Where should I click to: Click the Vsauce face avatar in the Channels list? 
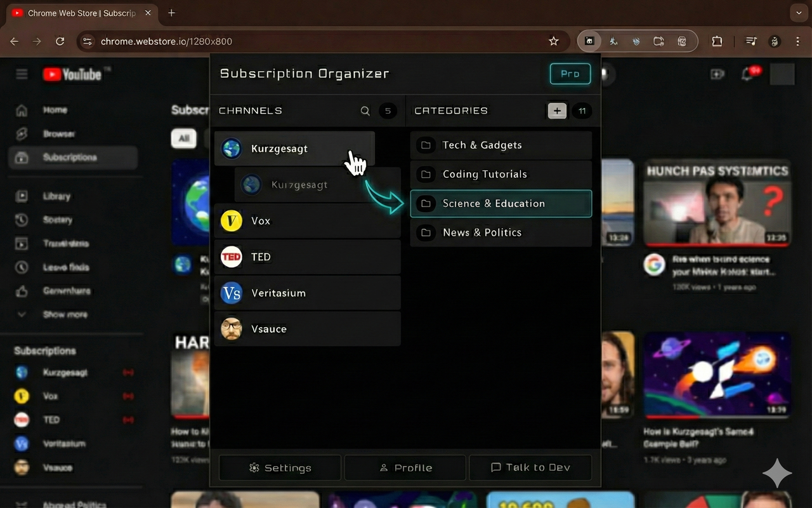coord(232,329)
